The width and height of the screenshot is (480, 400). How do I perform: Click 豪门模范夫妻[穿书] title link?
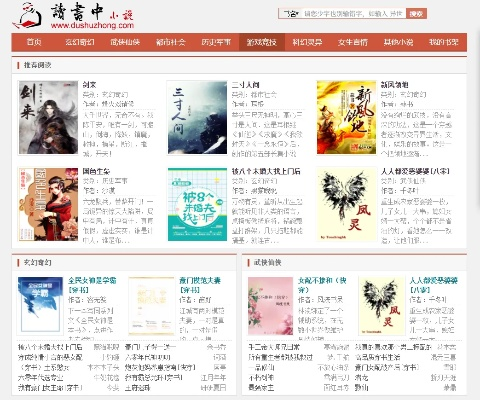tap(200, 285)
